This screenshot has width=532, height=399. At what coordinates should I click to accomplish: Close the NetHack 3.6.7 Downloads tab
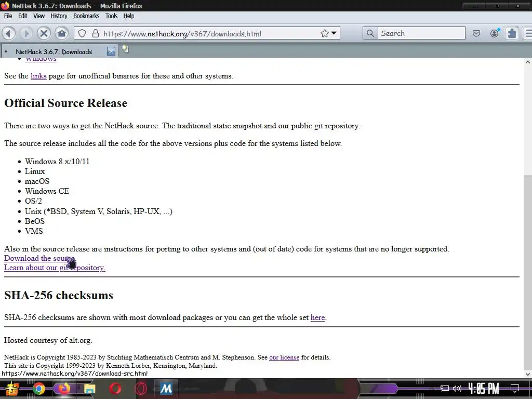(111, 51)
